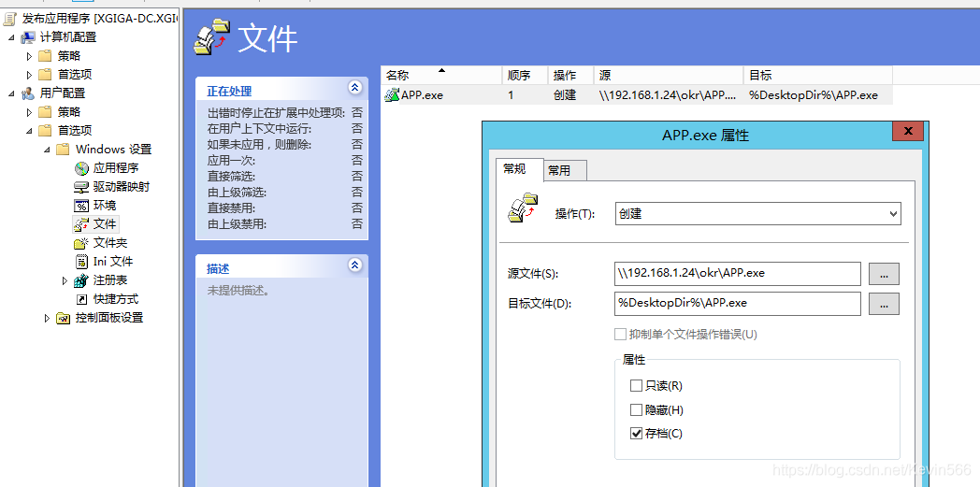Image resolution: width=980 pixels, height=487 pixels.
Task: Click browse button for 目标文件(D)
Action: 884,304
